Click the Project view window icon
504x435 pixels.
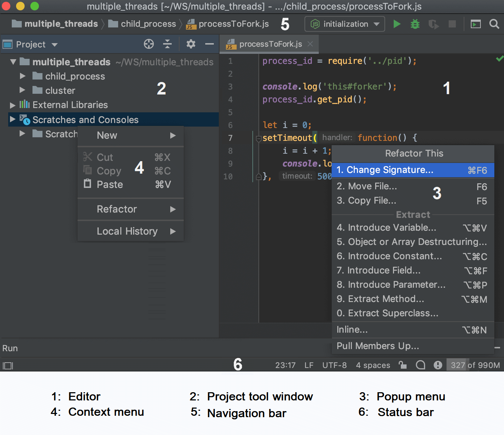click(x=7, y=44)
